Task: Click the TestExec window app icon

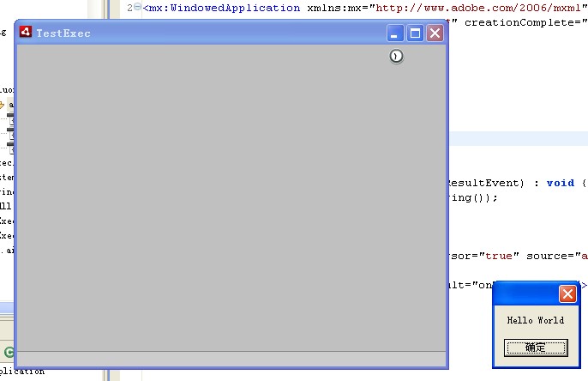Action: point(26,32)
